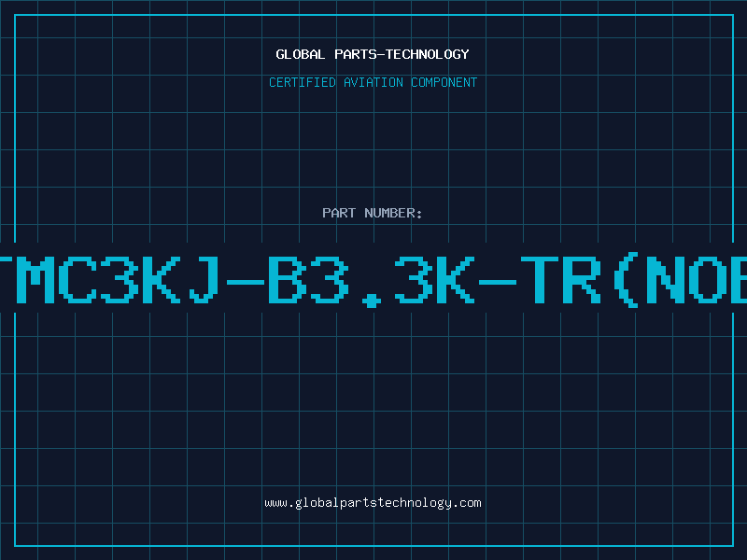Click the PART NUMBER: label
The width and height of the screenshot is (747, 560).
[x=372, y=213]
